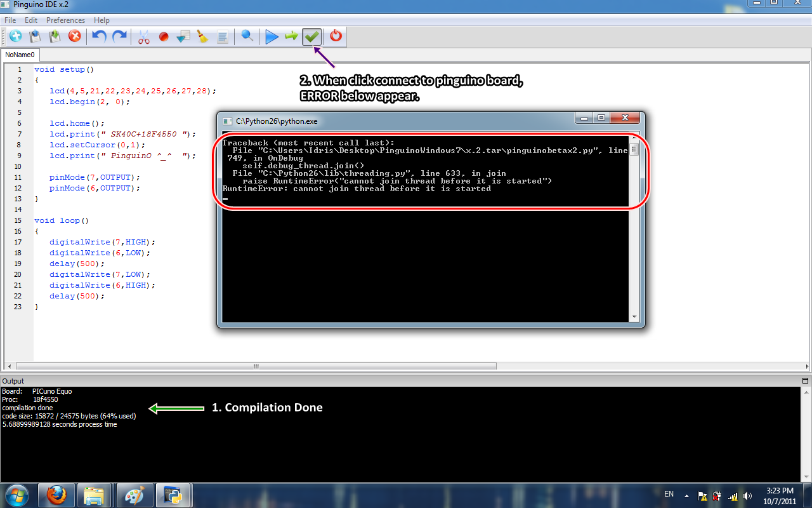Click the red ball toolbar icon

[164, 37]
